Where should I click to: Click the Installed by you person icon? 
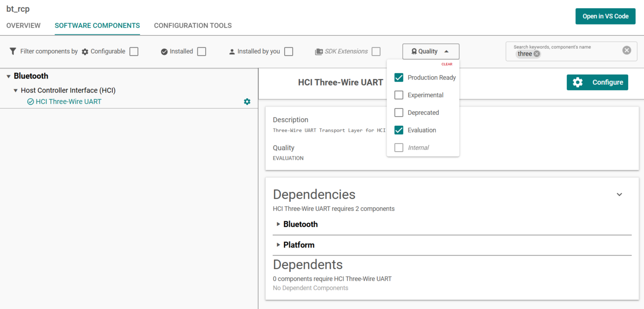232,52
